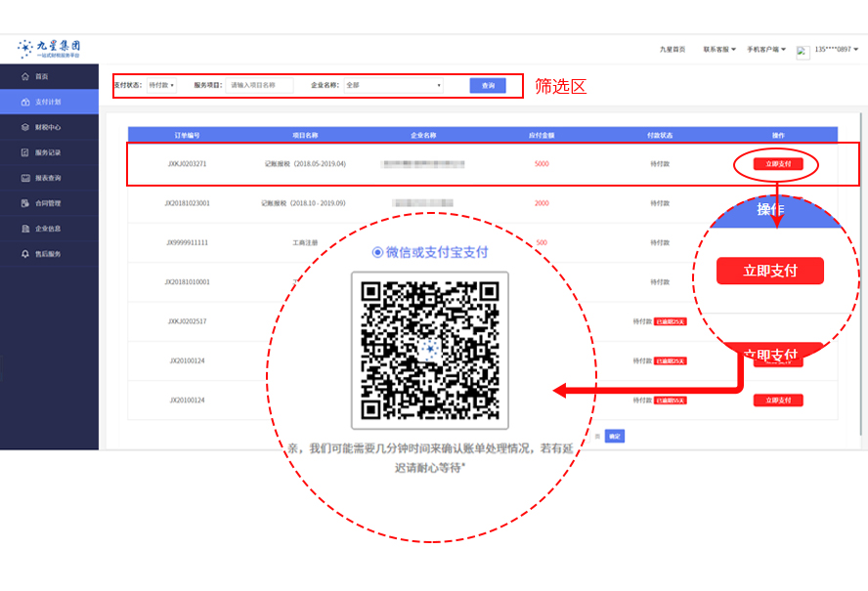Open the 支付状态 dropdown showing 待付款
868x591 pixels.
[x=161, y=85]
